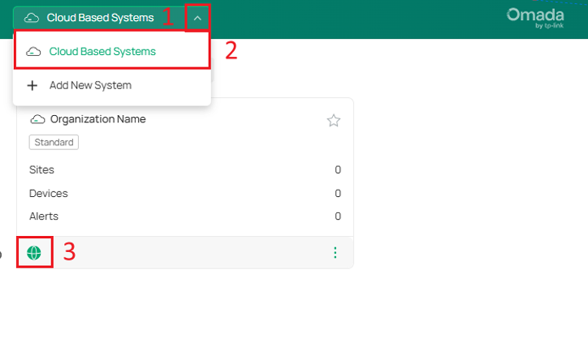Click the Devices row label

coord(48,193)
